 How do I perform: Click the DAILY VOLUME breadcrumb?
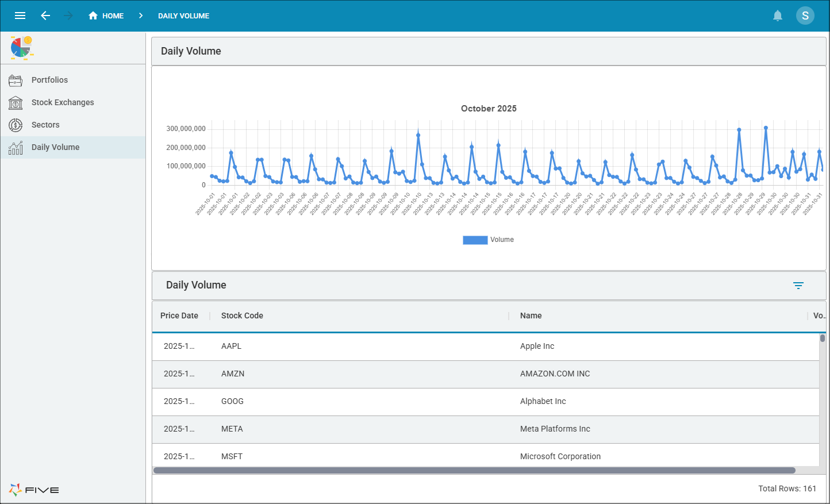[x=183, y=16]
